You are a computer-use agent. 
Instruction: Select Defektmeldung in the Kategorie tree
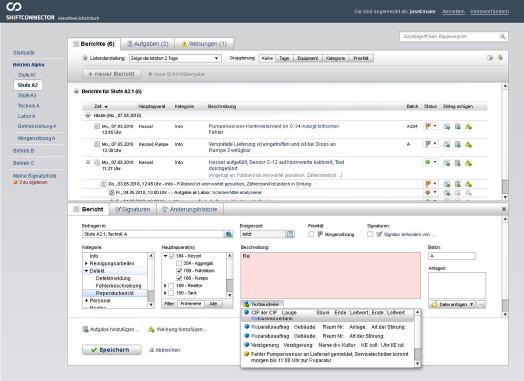coord(113,278)
